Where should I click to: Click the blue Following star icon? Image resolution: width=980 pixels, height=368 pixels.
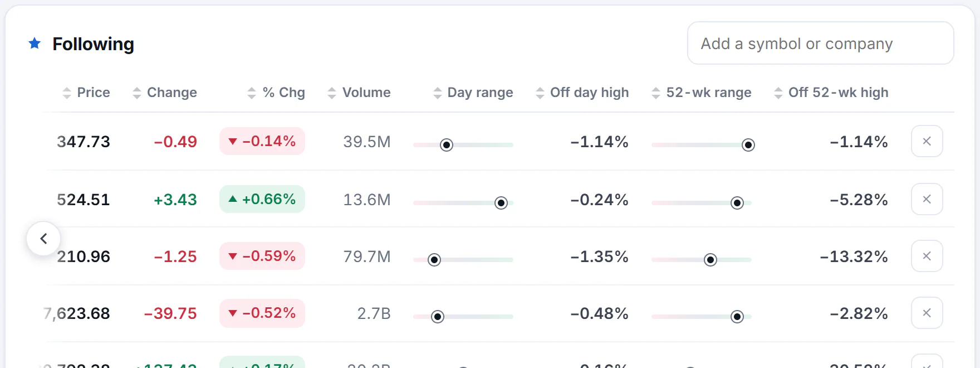(x=35, y=43)
